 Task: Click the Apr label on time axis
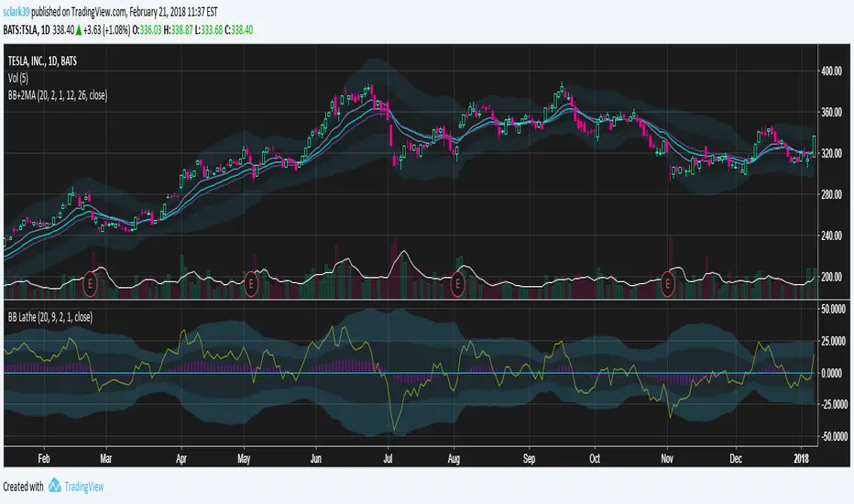181,459
